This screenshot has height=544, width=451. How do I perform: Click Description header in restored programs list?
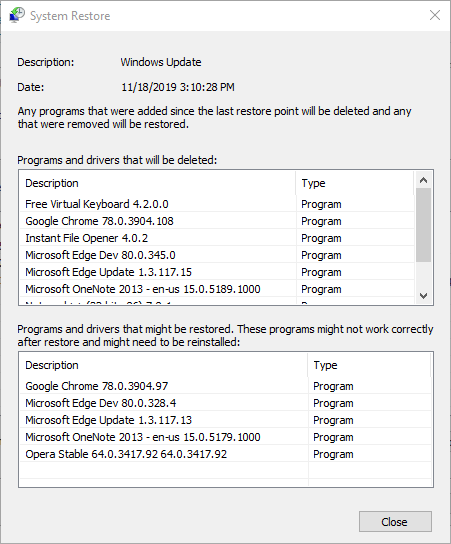164,365
